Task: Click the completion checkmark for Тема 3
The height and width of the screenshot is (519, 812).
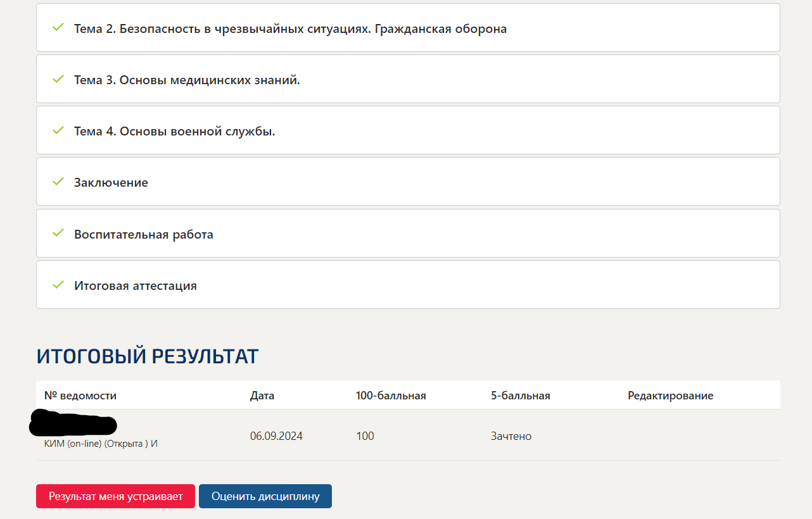Action: [x=58, y=78]
